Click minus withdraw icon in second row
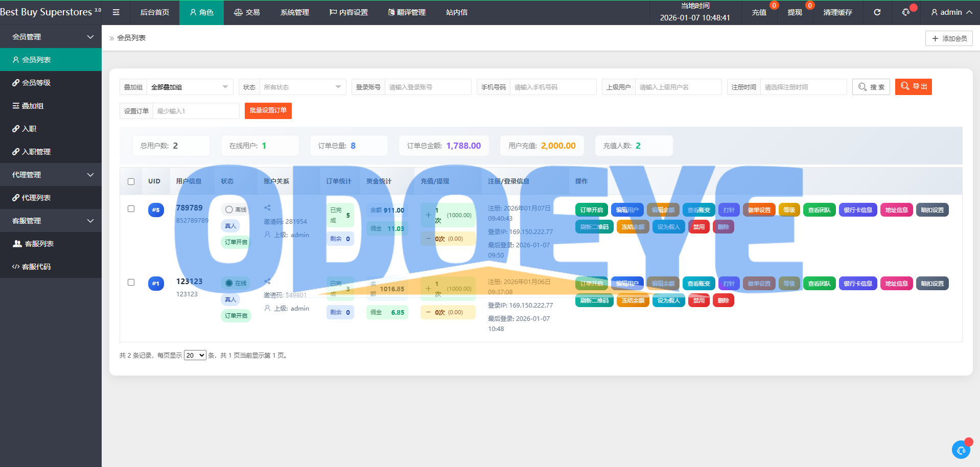980x467 pixels. [428, 312]
